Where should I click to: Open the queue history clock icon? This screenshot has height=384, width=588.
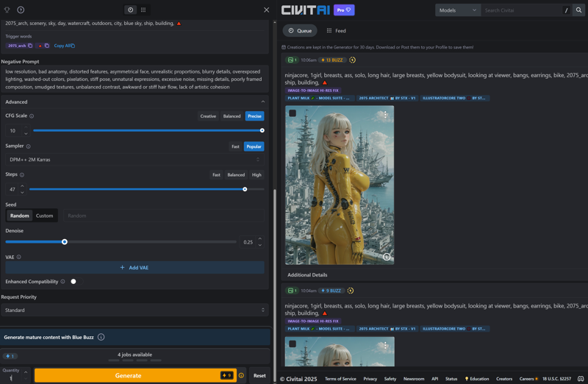pyautogui.click(x=130, y=10)
